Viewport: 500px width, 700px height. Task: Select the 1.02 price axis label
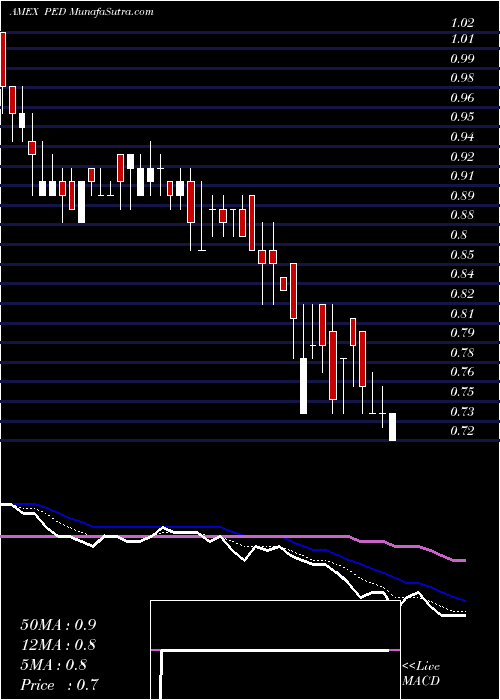tap(462, 22)
